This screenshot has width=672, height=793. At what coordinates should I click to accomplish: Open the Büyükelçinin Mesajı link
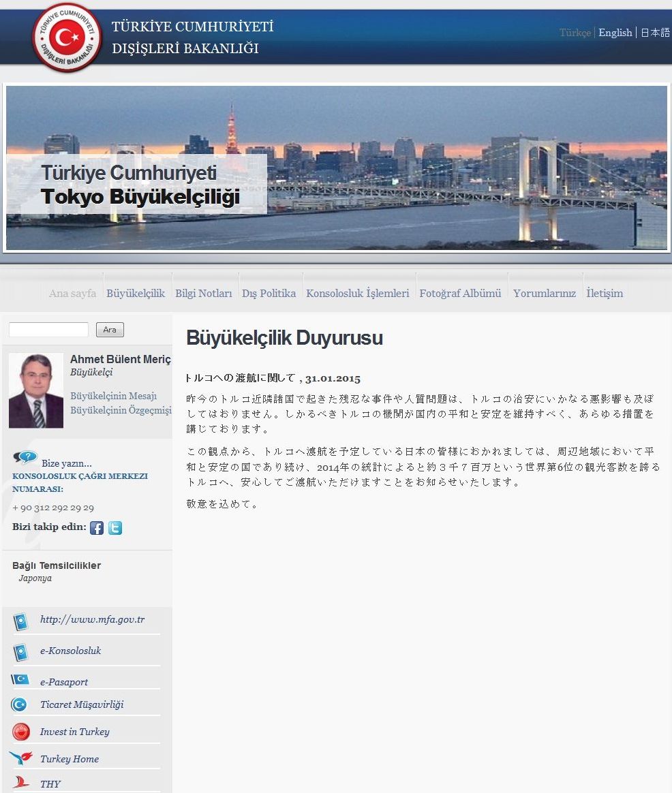113,396
